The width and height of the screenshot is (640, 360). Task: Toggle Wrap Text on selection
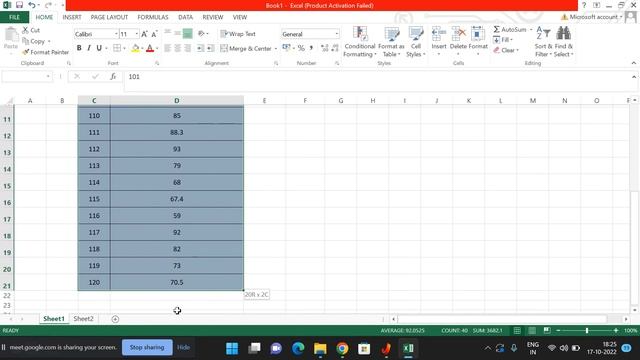(238, 34)
